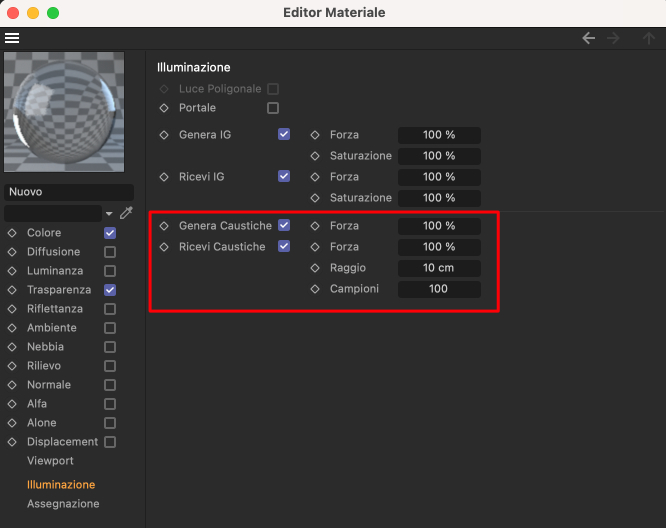Click keyframe diamond next to Colore channel

pyautogui.click(x=12, y=233)
